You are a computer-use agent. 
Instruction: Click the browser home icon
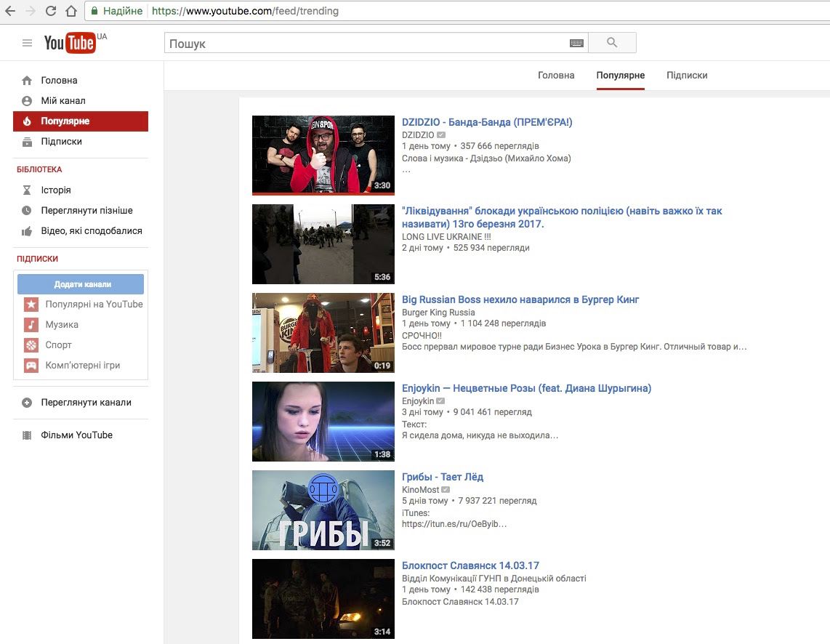pyautogui.click(x=70, y=11)
